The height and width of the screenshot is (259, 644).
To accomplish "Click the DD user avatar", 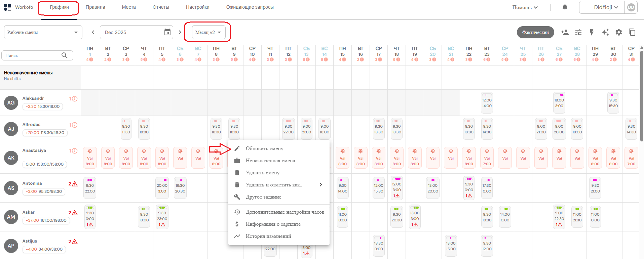I will pyautogui.click(x=631, y=7).
